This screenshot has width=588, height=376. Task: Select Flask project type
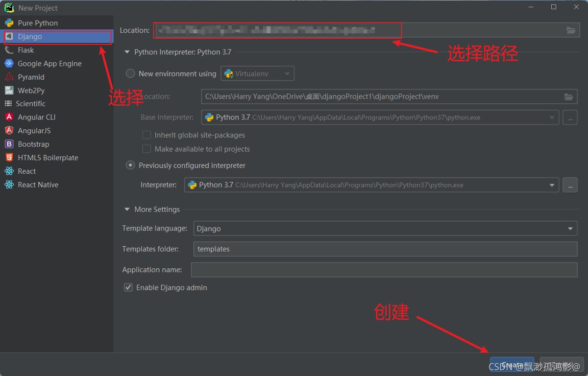57,50
